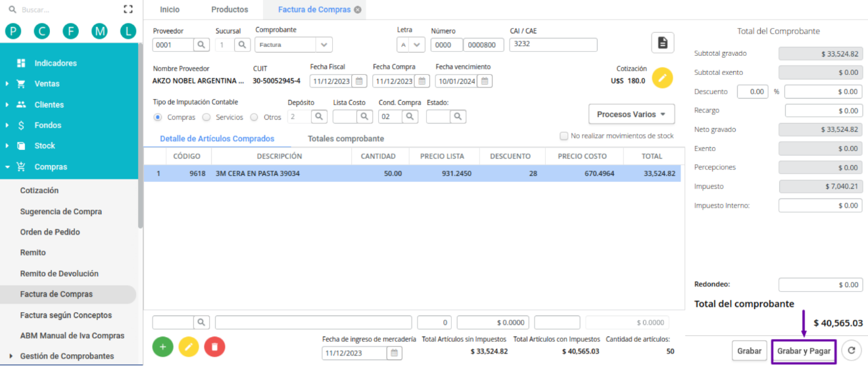
Task: Check No realizar movimientos de stock
Action: coord(564,136)
